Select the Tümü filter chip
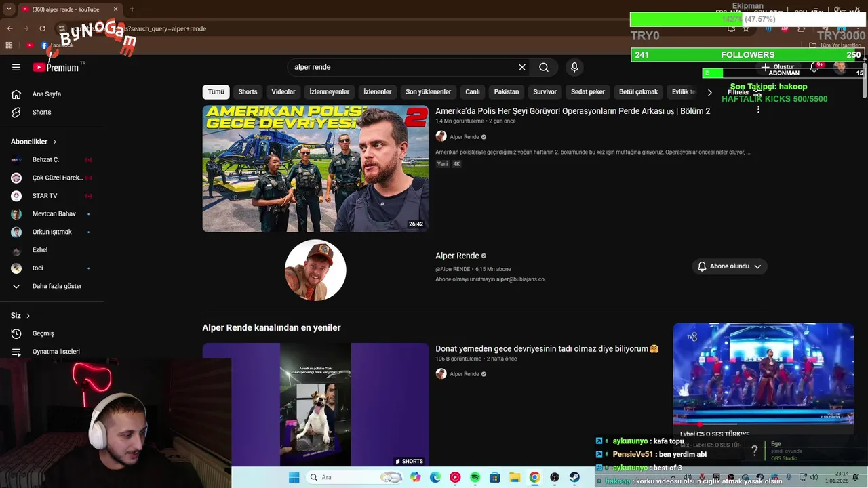 pyautogui.click(x=216, y=92)
